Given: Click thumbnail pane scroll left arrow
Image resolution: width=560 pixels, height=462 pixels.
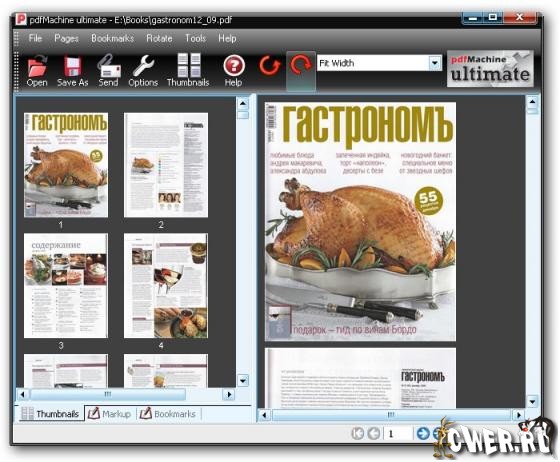Looking at the screenshot, I should 22,395.
